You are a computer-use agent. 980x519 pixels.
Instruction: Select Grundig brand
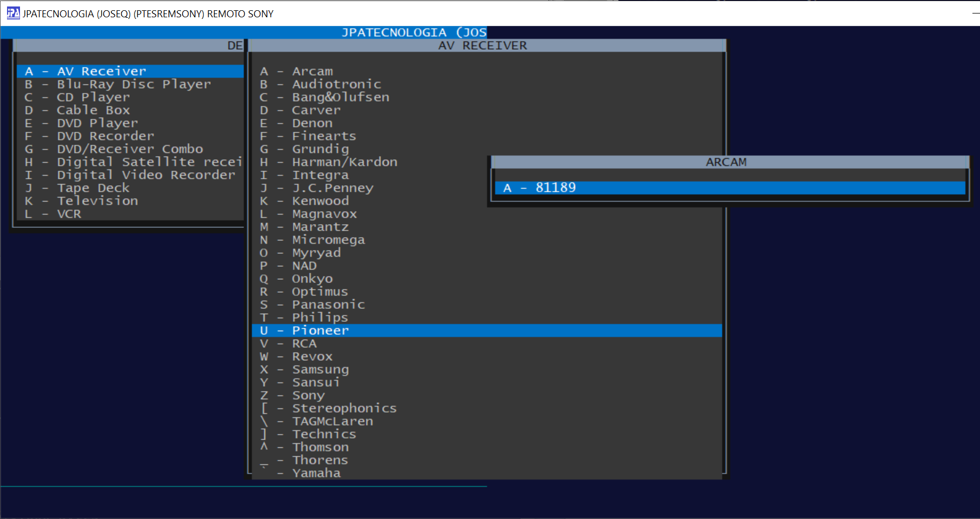click(x=487, y=149)
